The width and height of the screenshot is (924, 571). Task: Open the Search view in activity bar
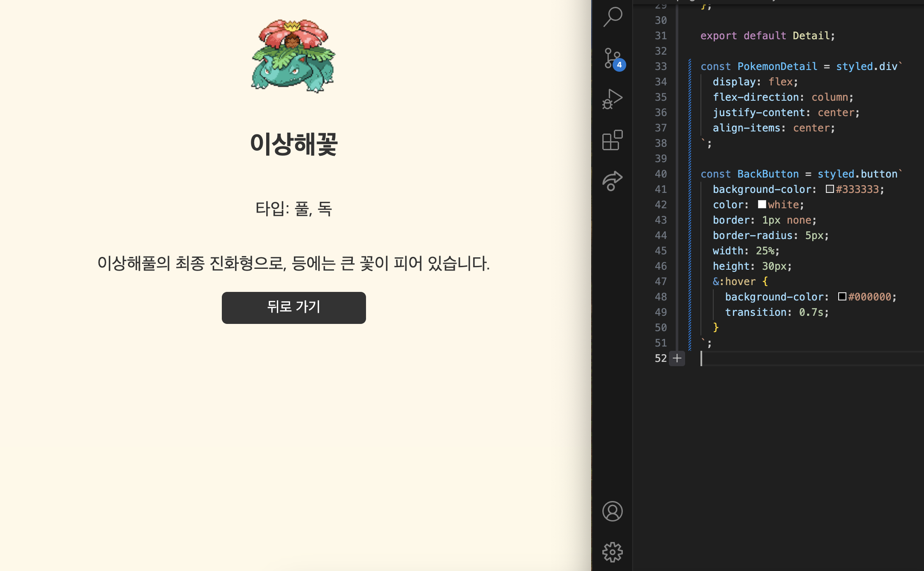(613, 17)
